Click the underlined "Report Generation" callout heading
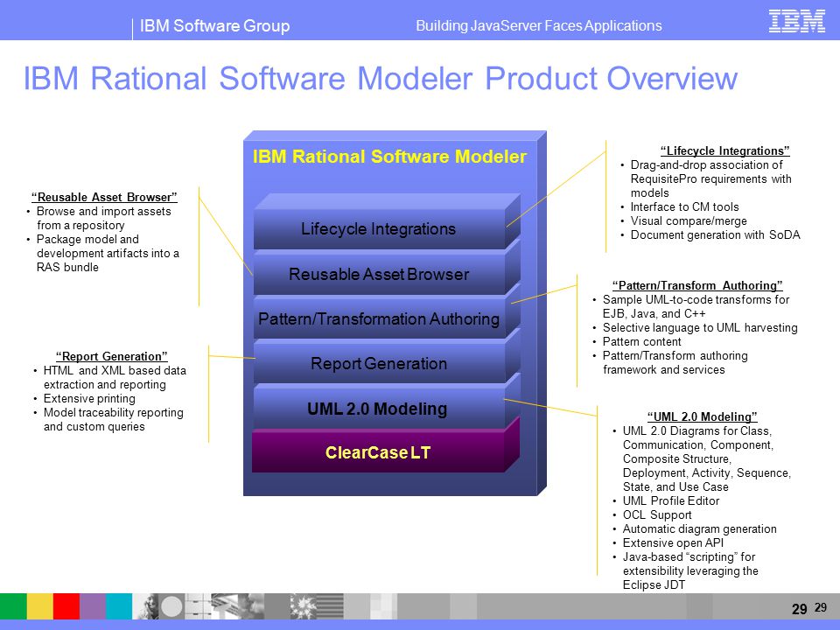Viewport: 840px width, 630px height. pos(111,356)
